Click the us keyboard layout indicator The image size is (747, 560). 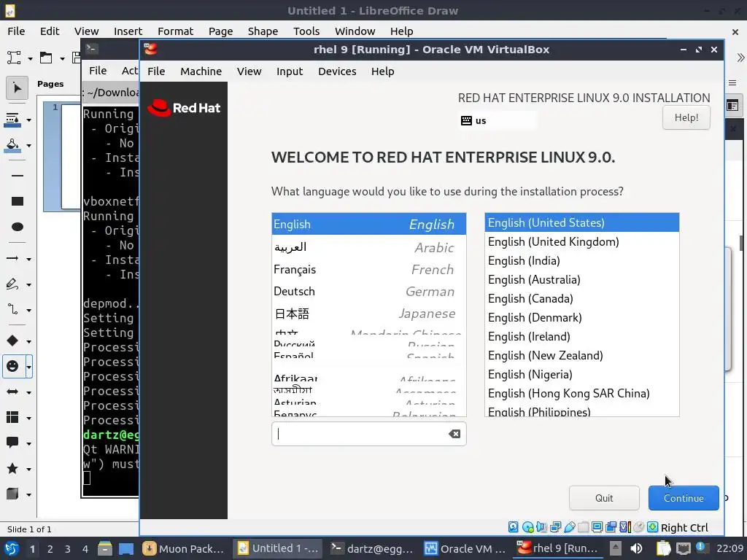click(498, 121)
